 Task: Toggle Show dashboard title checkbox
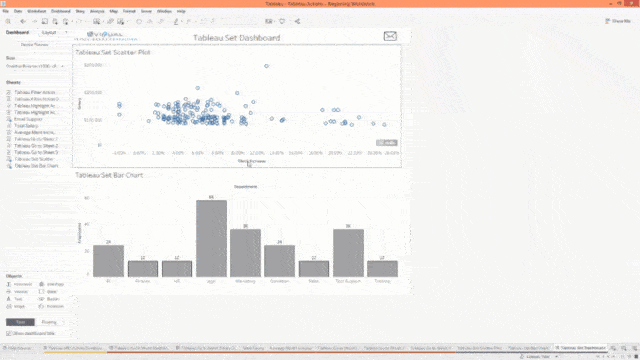9,333
